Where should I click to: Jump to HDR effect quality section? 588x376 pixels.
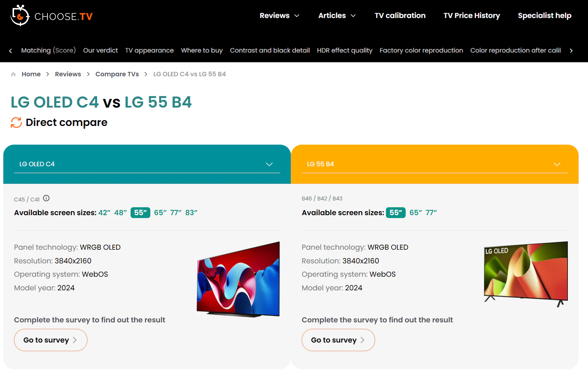pos(345,50)
